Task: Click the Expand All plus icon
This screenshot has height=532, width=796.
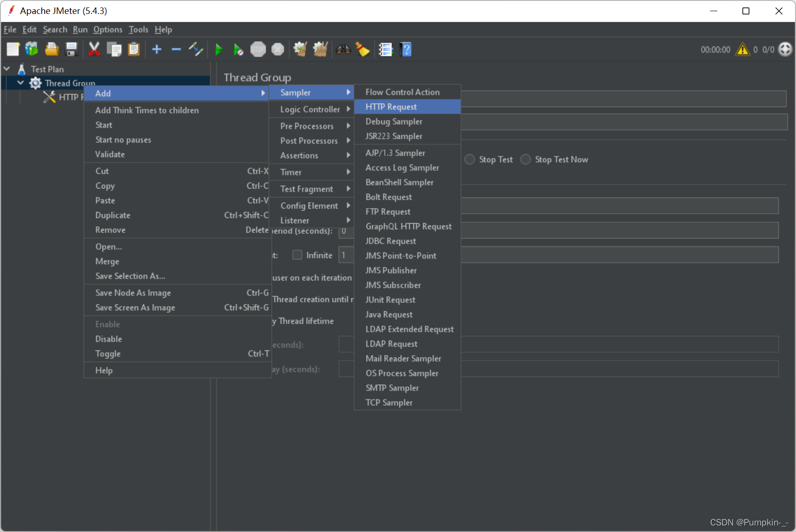Action: point(157,49)
